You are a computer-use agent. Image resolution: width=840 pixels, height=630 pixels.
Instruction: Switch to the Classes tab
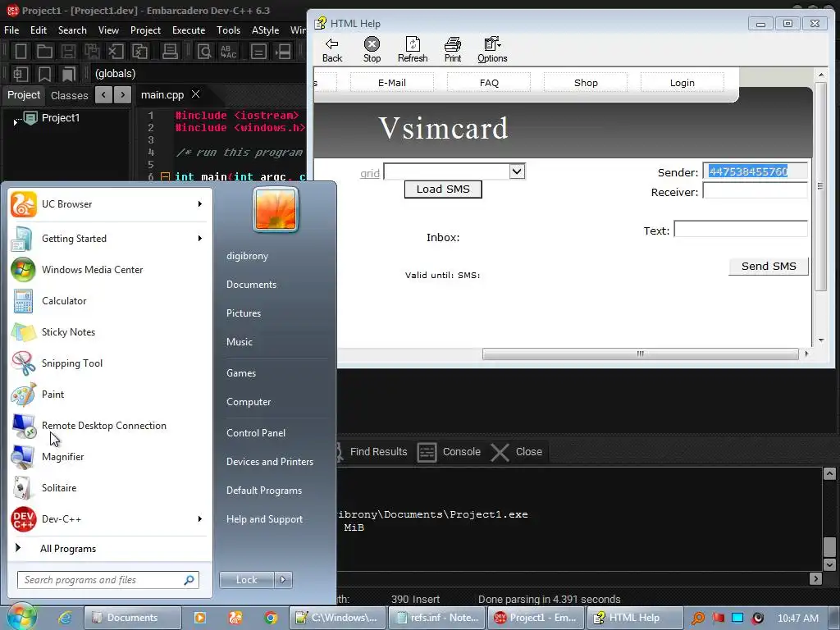pyautogui.click(x=69, y=95)
